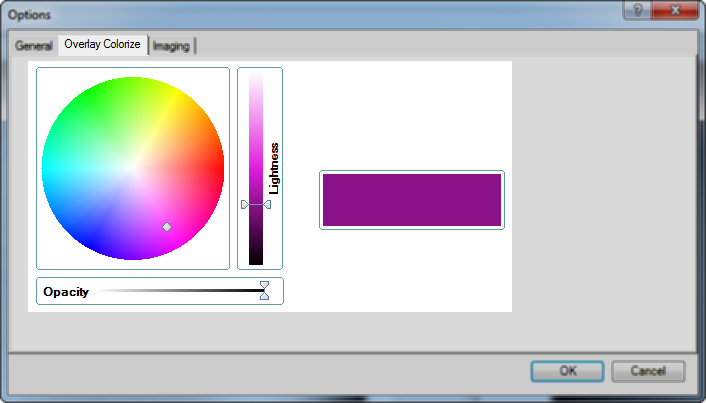The image size is (706, 403).
Task: Pick the center white of the color wheel
Action: (133, 168)
